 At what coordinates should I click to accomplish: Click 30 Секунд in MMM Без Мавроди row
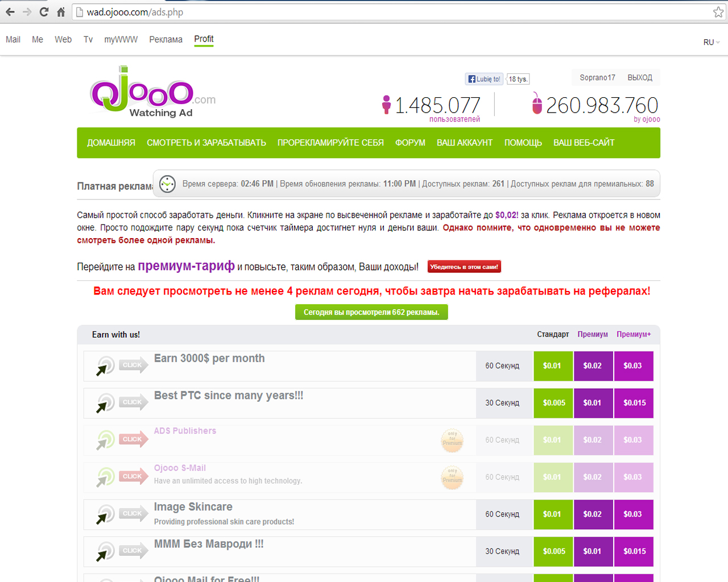pyautogui.click(x=502, y=551)
